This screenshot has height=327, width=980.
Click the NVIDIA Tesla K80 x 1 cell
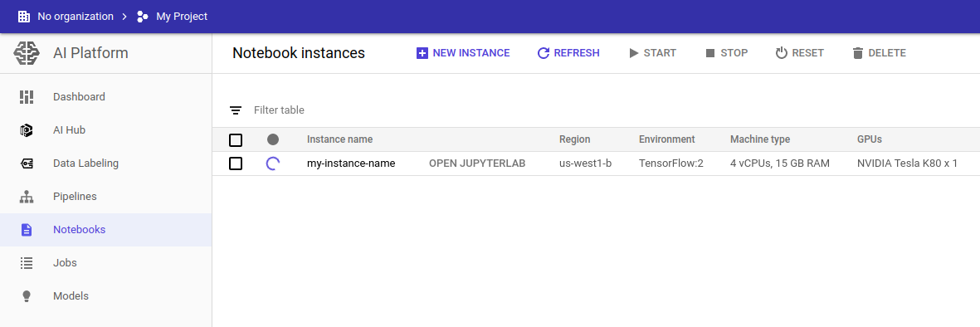pyautogui.click(x=908, y=163)
